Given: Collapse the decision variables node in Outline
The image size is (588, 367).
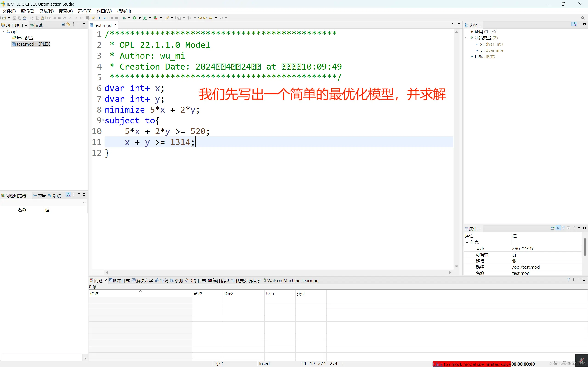Looking at the screenshot, I should [466, 38].
